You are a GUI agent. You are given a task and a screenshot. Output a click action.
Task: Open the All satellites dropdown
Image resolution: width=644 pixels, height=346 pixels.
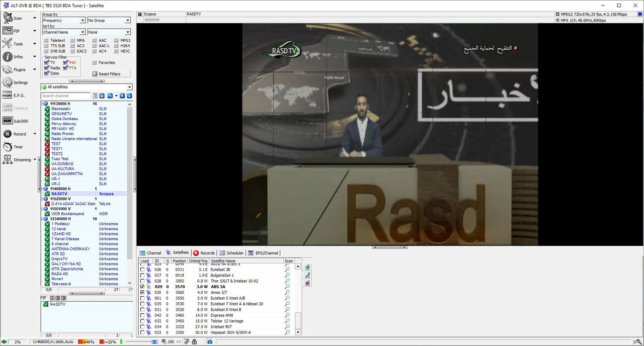tap(87, 87)
